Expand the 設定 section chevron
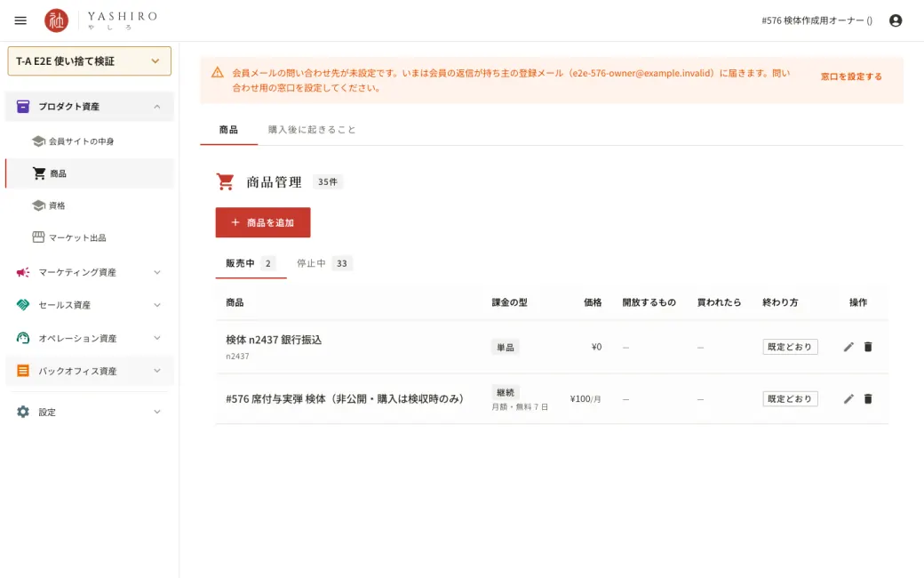924x578 pixels. 156,412
